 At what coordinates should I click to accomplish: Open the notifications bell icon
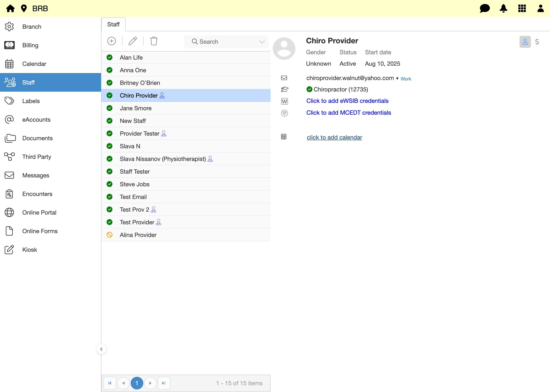503,8
